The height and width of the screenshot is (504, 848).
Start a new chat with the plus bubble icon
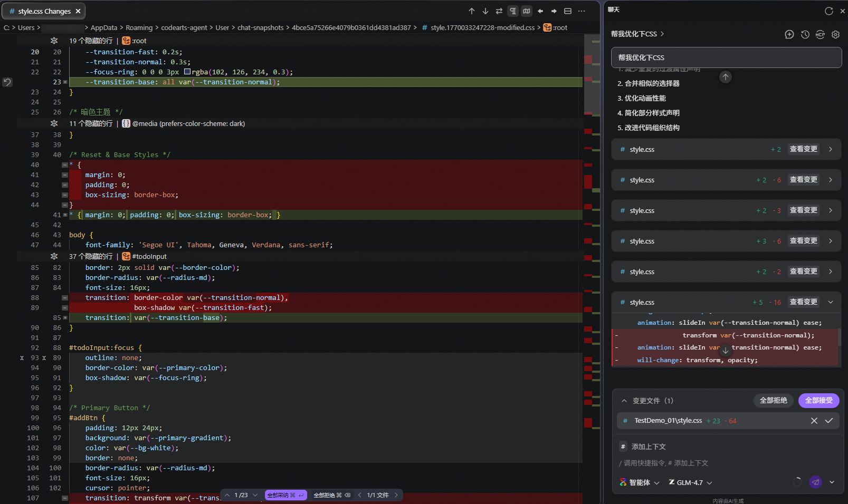pyautogui.click(x=789, y=34)
